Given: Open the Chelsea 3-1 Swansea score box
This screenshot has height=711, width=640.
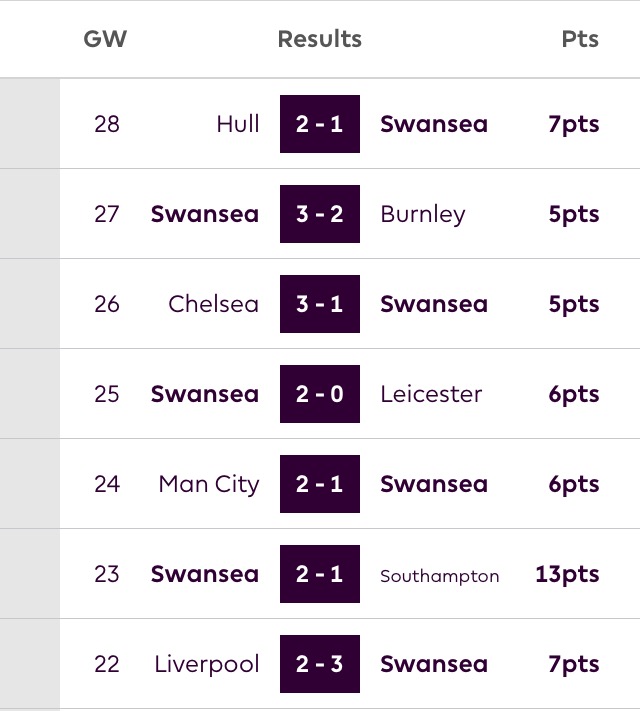Looking at the screenshot, I should tap(320, 304).
